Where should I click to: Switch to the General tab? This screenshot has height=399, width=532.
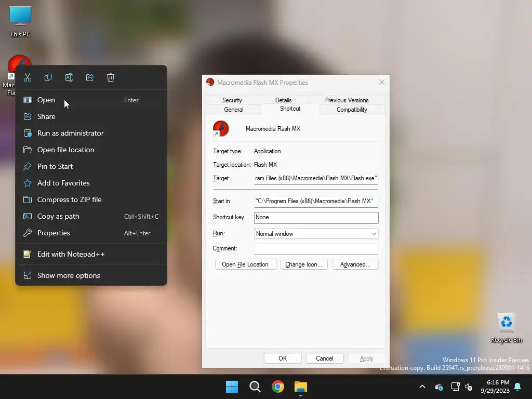(x=233, y=110)
